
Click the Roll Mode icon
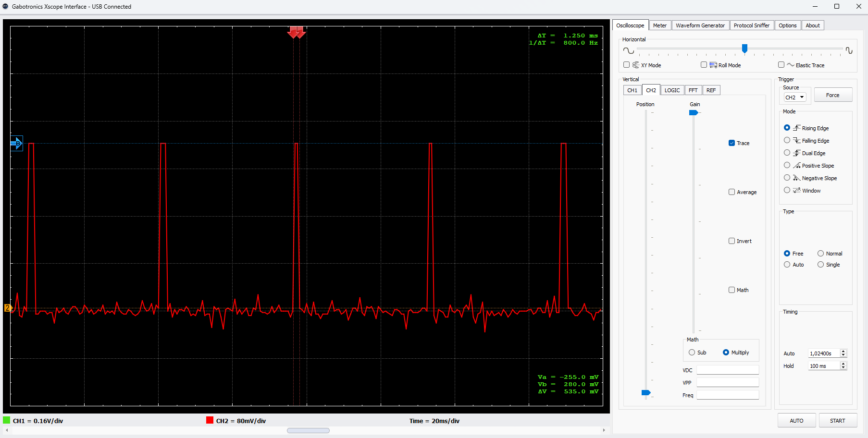tap(713, 65)
